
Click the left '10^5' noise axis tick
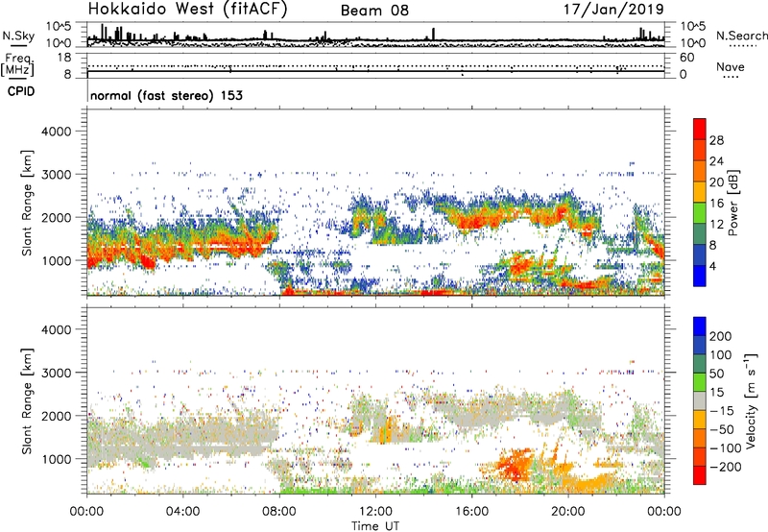click(x=59, y=27)
